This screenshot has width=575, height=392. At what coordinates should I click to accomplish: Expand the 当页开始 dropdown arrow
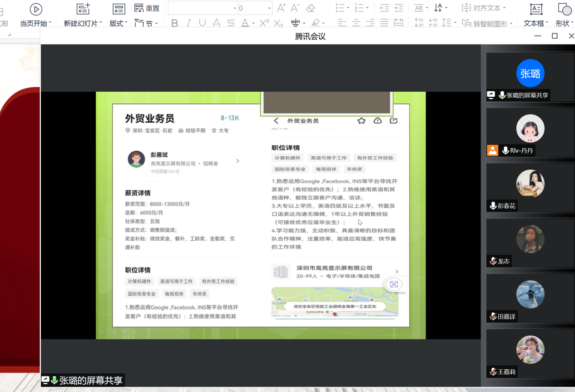click(50, 23)
